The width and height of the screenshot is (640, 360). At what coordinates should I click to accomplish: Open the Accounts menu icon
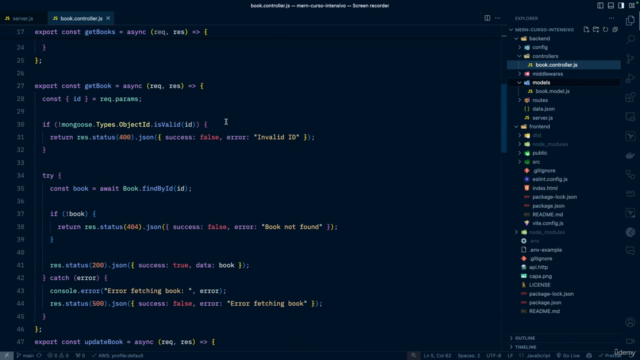coord(630,322)
